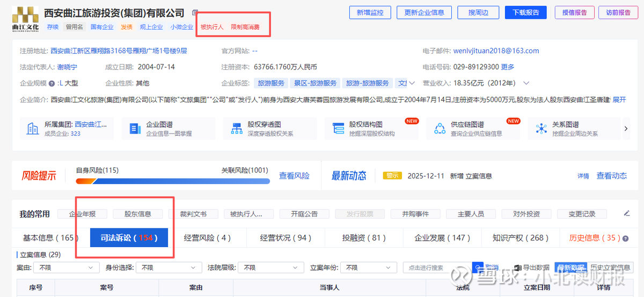The height and width of the screenshot is (297, 644).
Task: Switch to 基本信息 (165) tab
Action: tap(51, 237)
